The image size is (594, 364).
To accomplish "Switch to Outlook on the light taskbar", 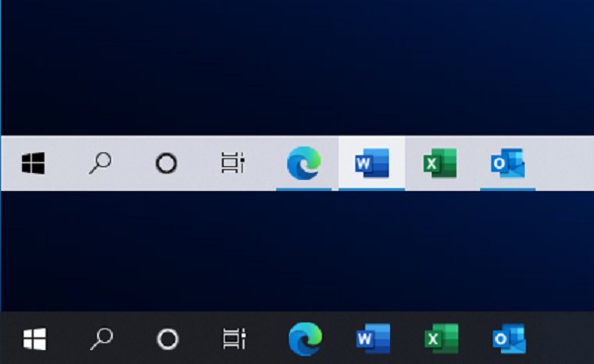I will click(x=508, y=163).
